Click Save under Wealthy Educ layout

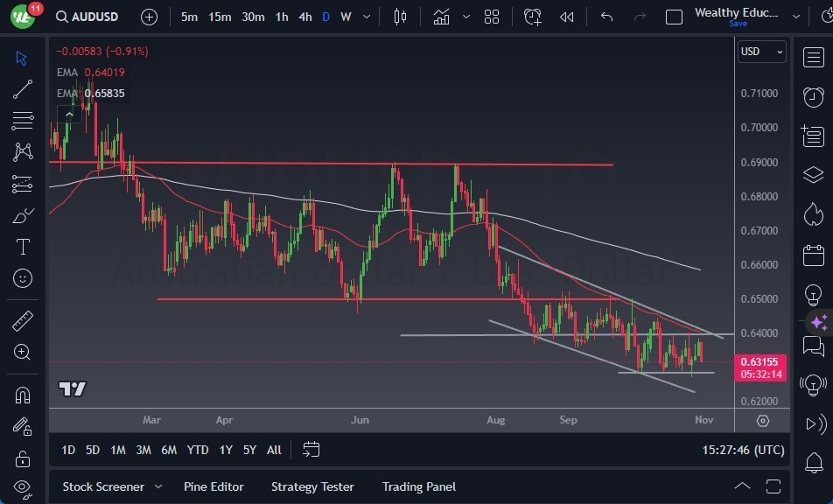click(739, 25)
